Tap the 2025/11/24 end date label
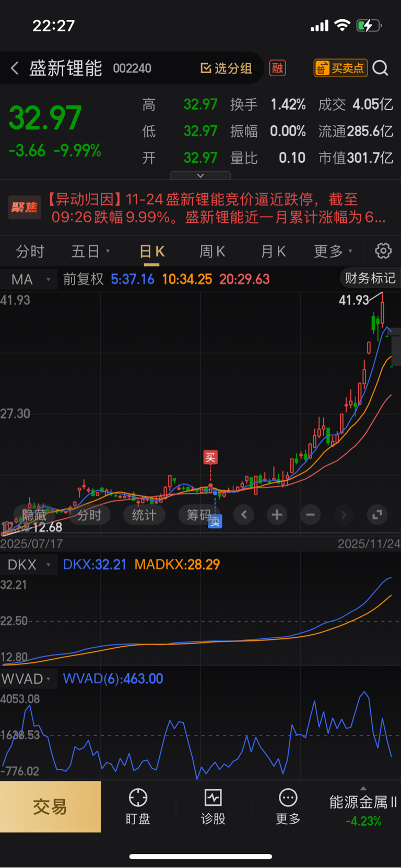 tap(369, 544)
